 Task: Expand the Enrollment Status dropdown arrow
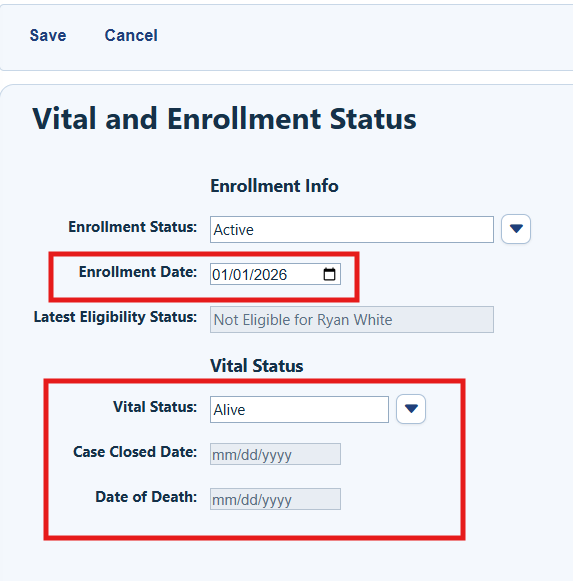(516, 229)
